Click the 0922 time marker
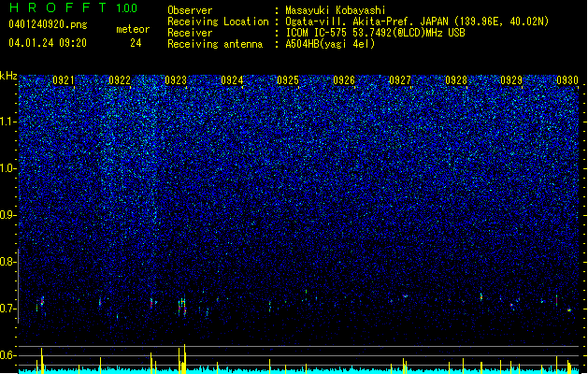This screenshot has height=374, width=588. (120, 79)
